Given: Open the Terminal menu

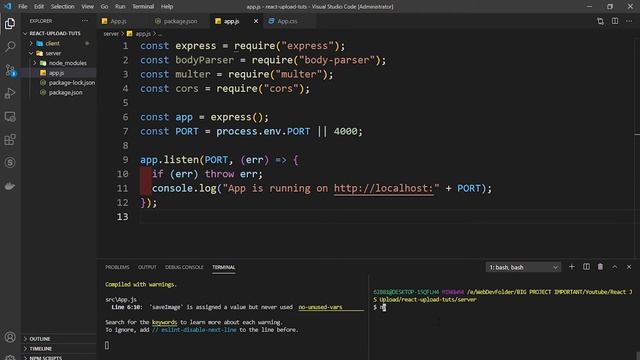Looking at the screenshot, I should click(x=143, y=7).
